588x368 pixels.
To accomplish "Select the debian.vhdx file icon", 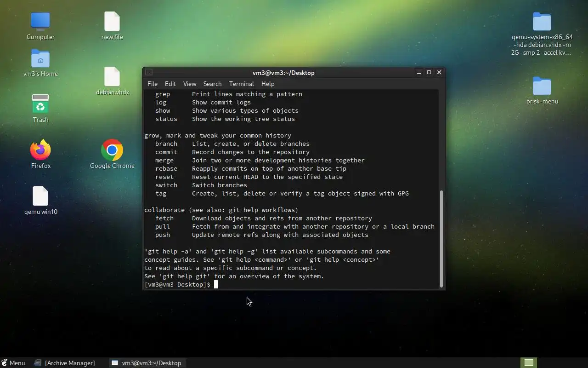I will coord(112,81).
